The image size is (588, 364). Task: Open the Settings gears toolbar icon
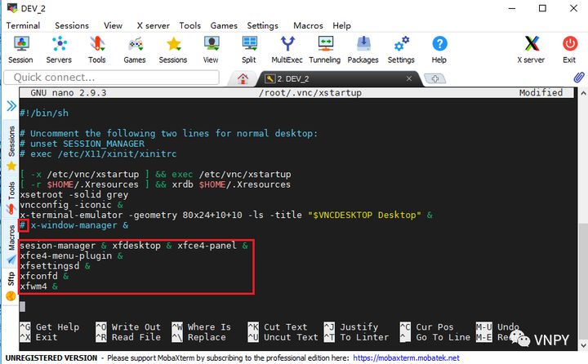pyautogui.click(x=401, y=50)
